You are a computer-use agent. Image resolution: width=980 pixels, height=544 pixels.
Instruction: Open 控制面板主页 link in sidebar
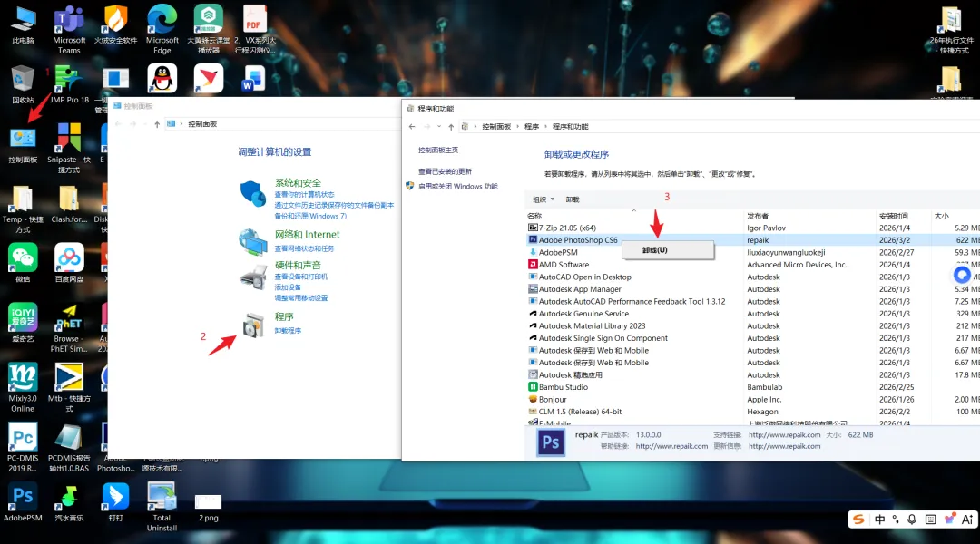438,150
